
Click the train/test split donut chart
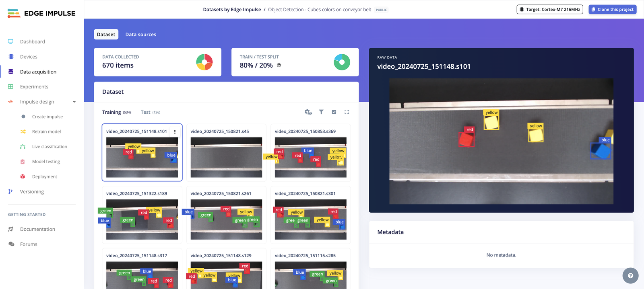pos(342,62)
